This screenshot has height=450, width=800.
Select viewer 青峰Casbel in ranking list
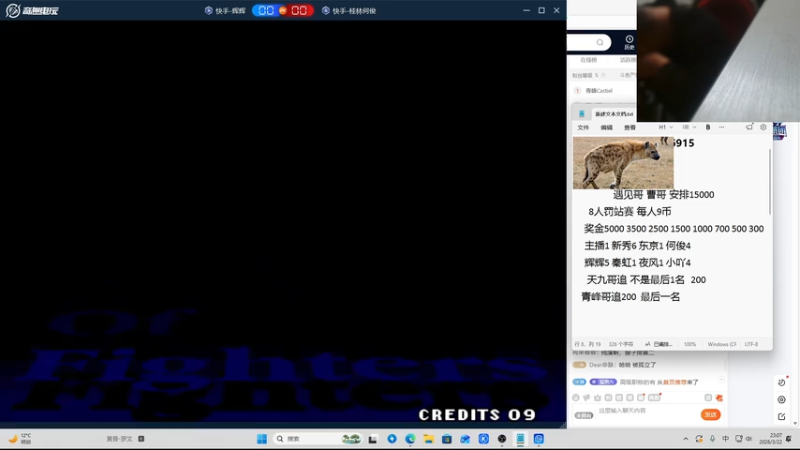[598, 90]
